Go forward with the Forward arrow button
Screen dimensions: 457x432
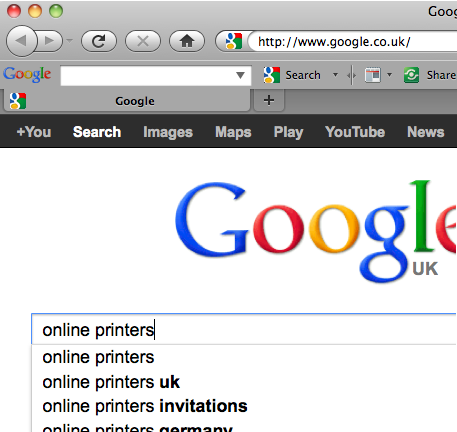(x=50, y=41)
